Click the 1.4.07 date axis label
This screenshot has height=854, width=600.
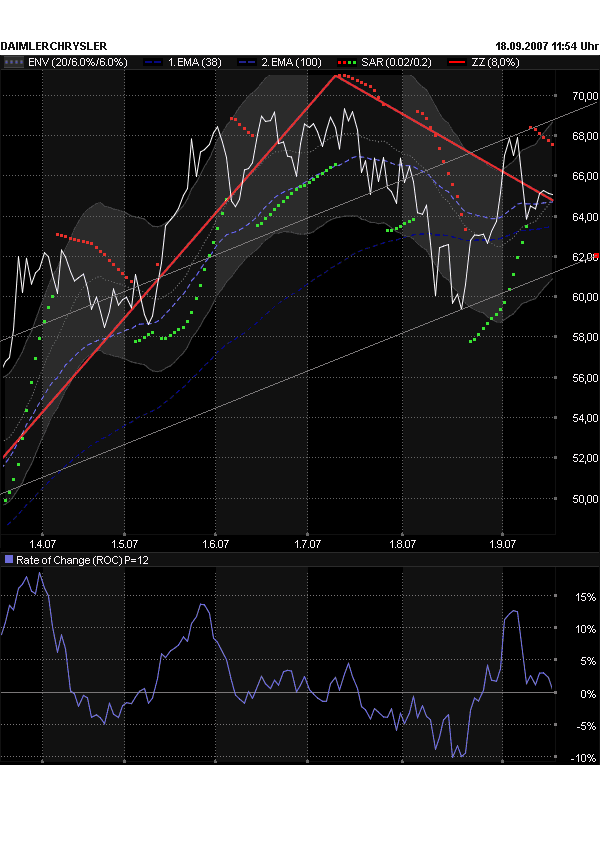tap(30, 544)
